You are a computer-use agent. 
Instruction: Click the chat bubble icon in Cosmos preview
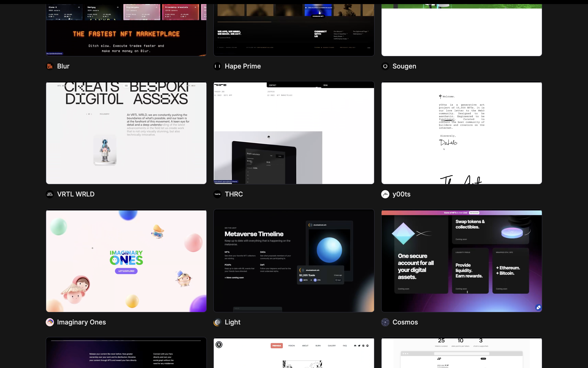538,307
